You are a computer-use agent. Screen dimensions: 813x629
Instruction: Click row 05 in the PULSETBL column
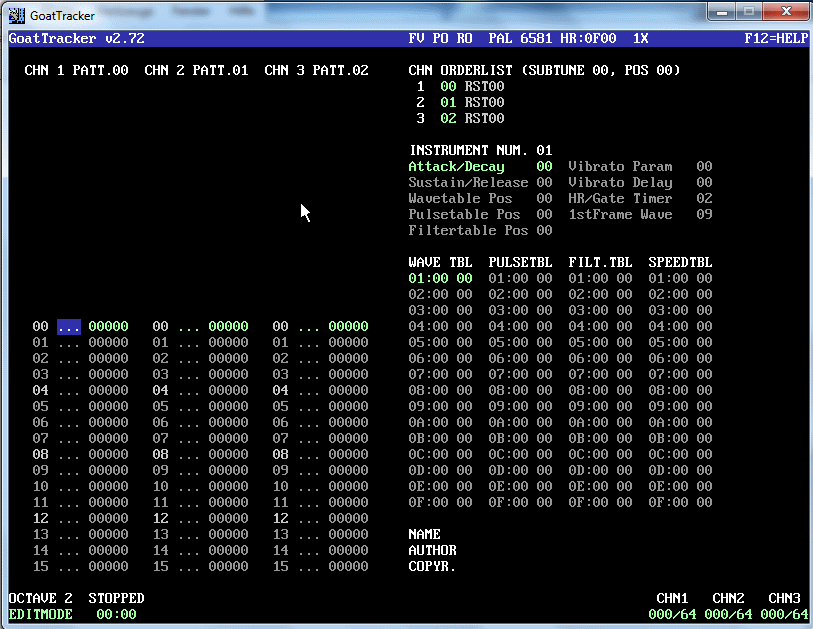520,343
